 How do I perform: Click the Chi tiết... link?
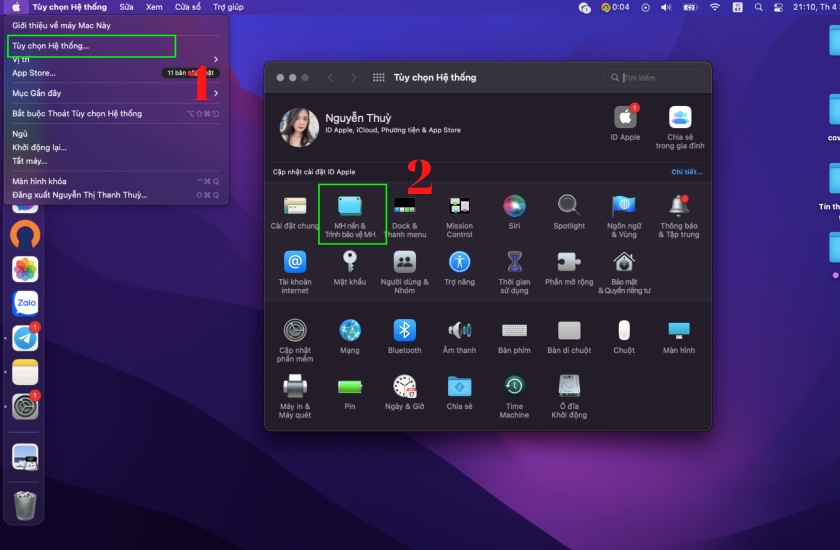[x=687, y=172]
